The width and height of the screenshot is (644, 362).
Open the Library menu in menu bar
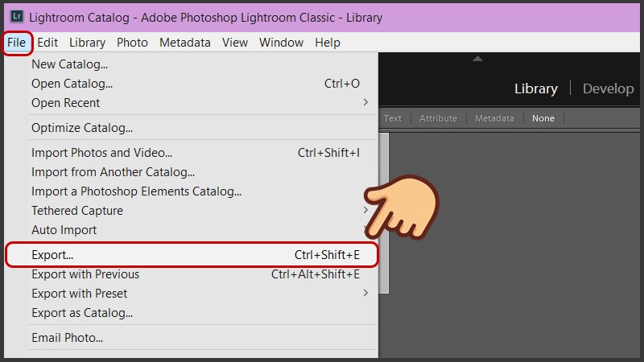[87, 43]
